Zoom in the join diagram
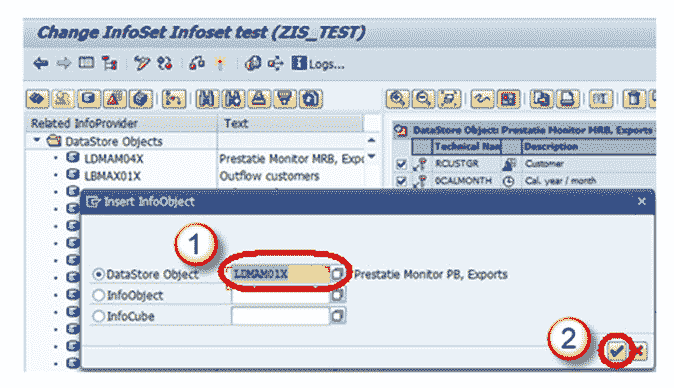 click(x=397, y=99)
